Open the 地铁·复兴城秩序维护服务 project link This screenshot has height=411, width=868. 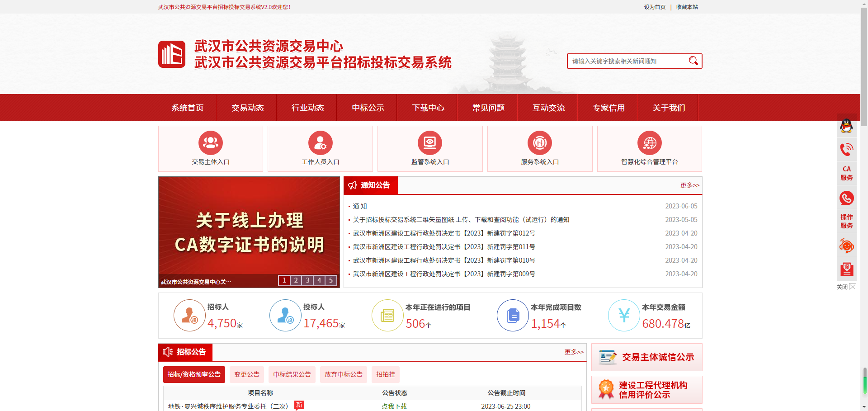coord(228,406)
